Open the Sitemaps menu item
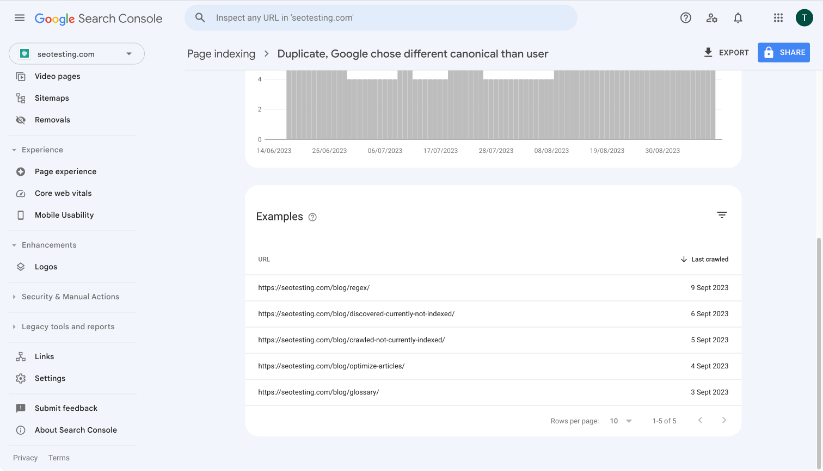The width and height of the screenshot is (823, 471). pyautogui.click(x=51, y=98)
